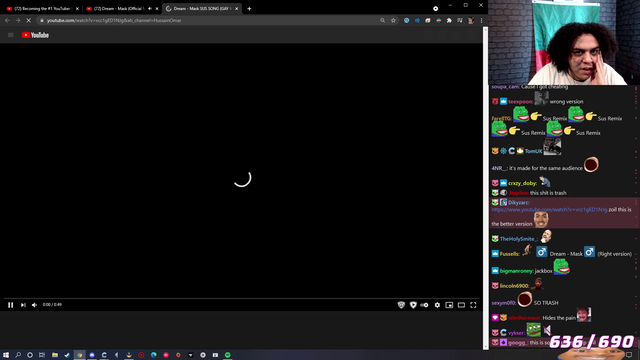Toggle the autoplay switch in player
Screen dimensions: 640x360
[x=424, y=305]
